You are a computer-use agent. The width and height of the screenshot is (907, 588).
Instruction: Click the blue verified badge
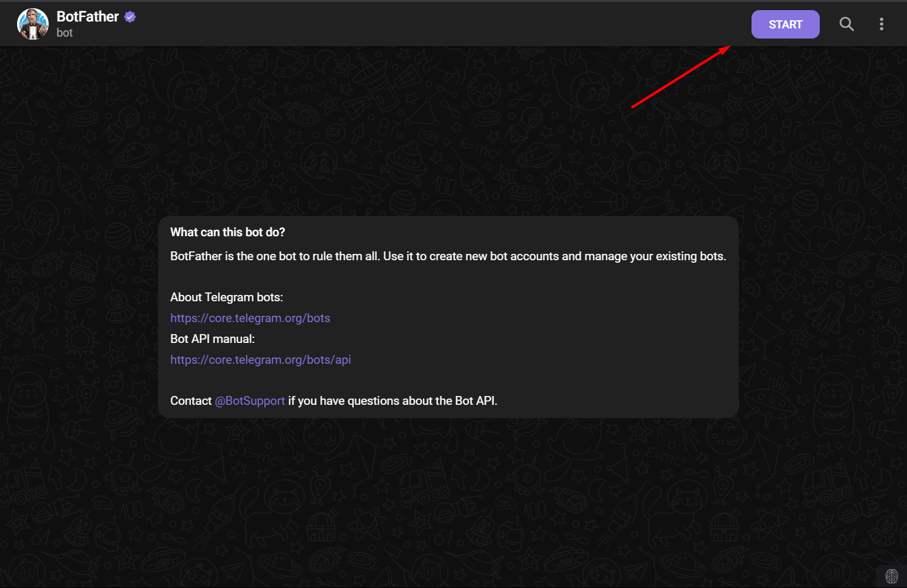pyautogui.click(x=130, y=17)
